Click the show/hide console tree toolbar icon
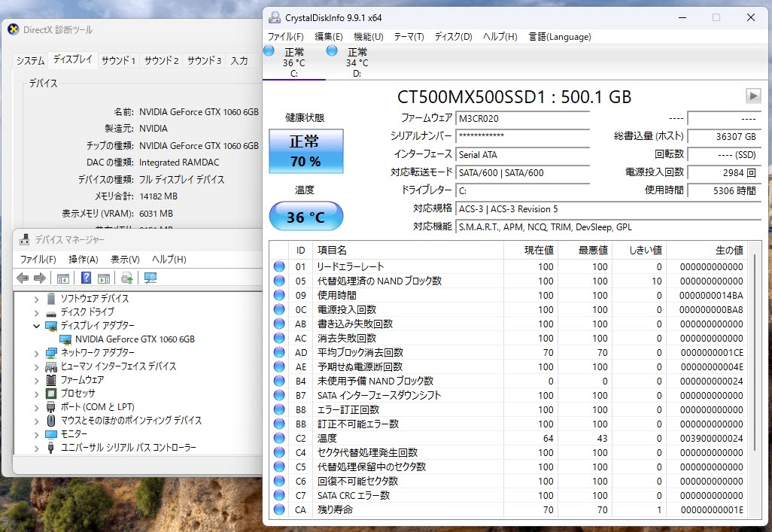This screenshot has width=772, height=532. coord(62,278)
